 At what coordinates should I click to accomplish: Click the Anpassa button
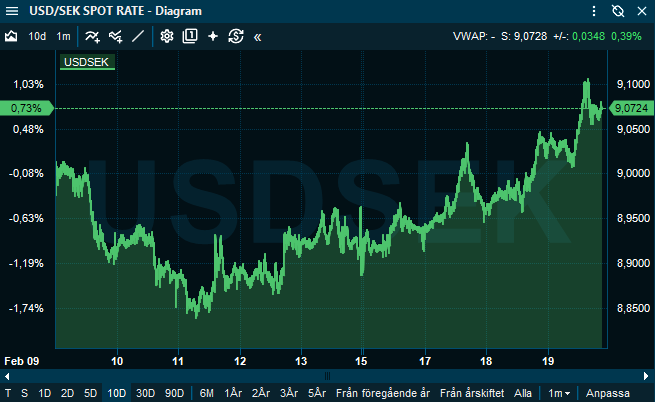(x=607, y=393)
